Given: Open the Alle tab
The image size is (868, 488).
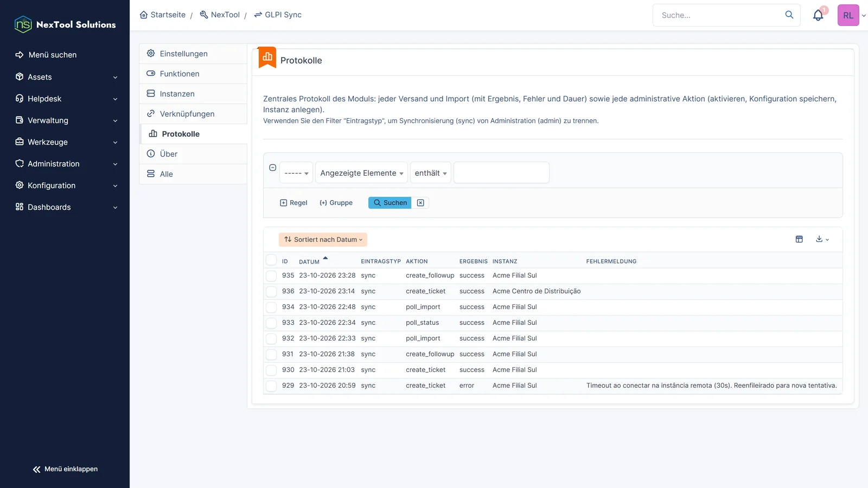Looking at the screenshot, I should pos(194,174).
